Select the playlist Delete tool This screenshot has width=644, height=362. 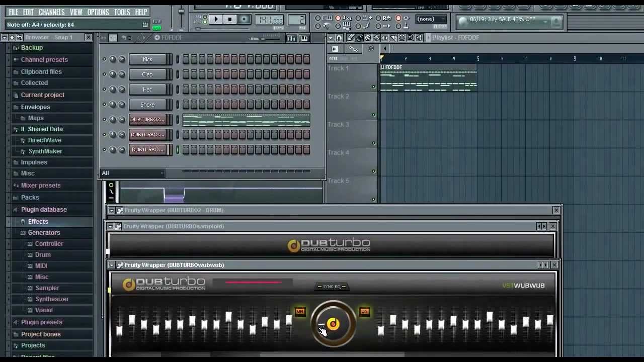point(368,38)
